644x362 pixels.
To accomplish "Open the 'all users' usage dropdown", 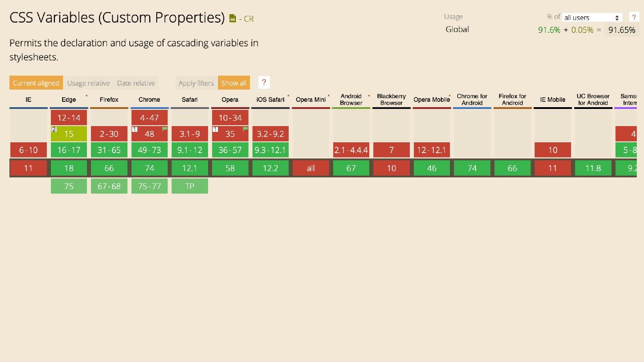I will tap(592, 18).
